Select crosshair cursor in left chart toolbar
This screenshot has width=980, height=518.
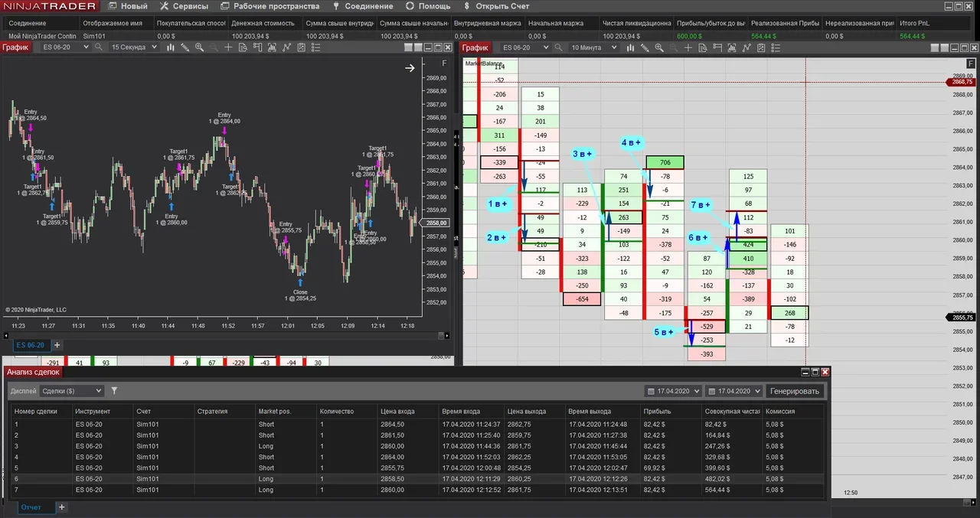[x=228, y=47]
